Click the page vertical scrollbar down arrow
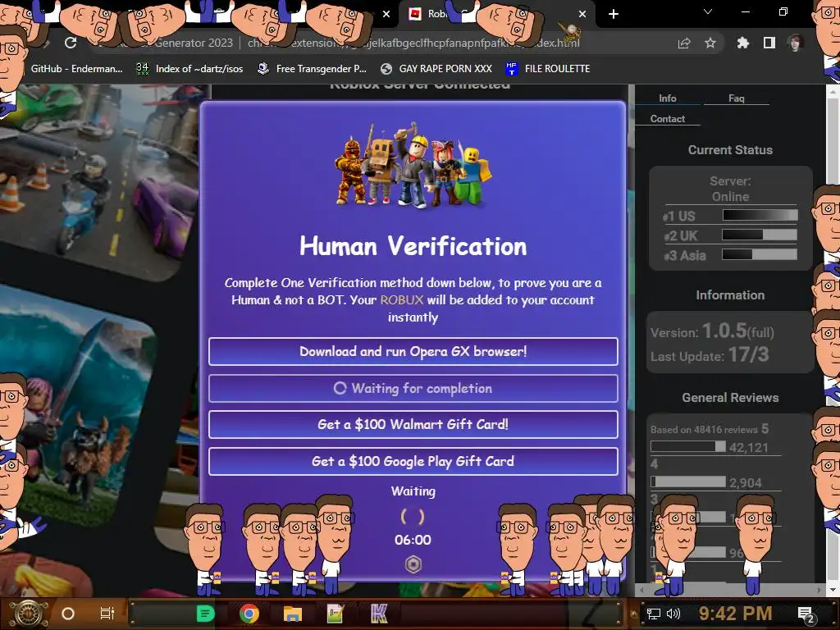The width and height of the screenshot is (840, 630). click(x=833, y=590)
